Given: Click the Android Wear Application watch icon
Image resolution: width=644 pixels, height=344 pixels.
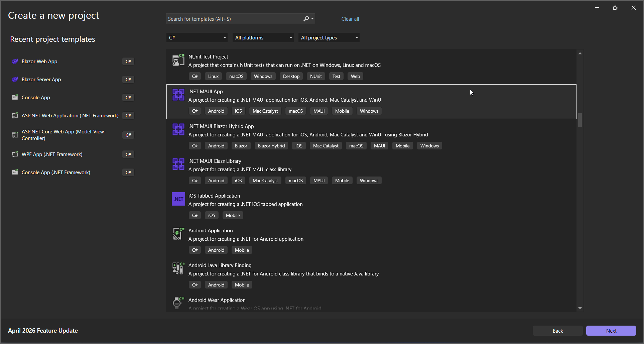Looking at the screenshot, I should pos(178,303).
